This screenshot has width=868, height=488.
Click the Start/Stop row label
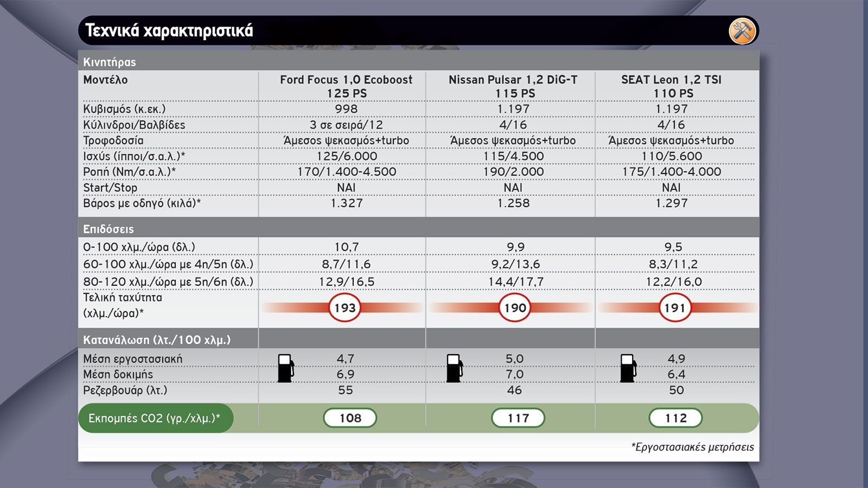(x=110, y=188)
